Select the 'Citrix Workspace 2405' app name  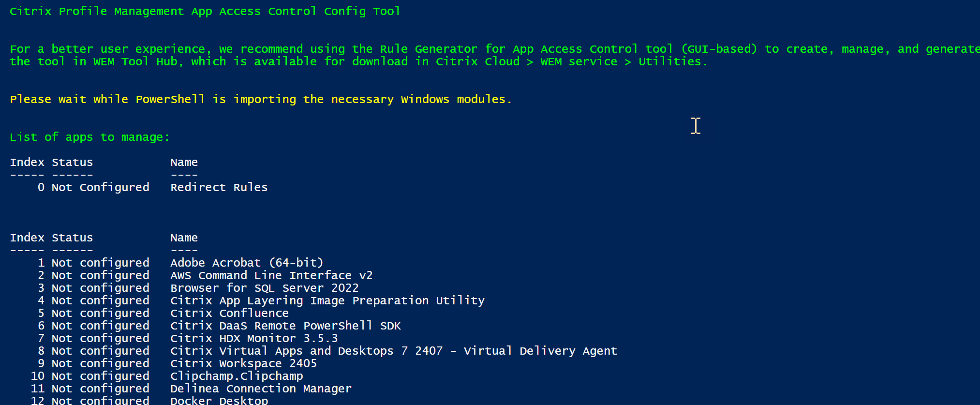[x=243, y=363]
